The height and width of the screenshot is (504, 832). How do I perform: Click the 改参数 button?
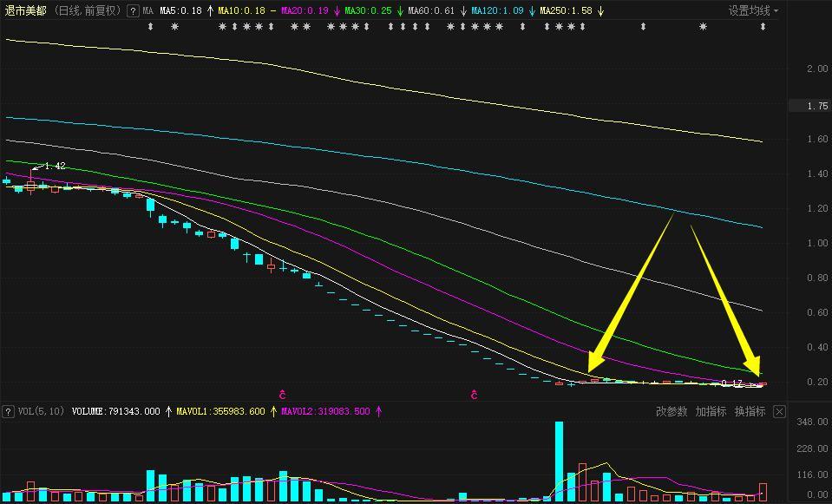click(671, 411)
